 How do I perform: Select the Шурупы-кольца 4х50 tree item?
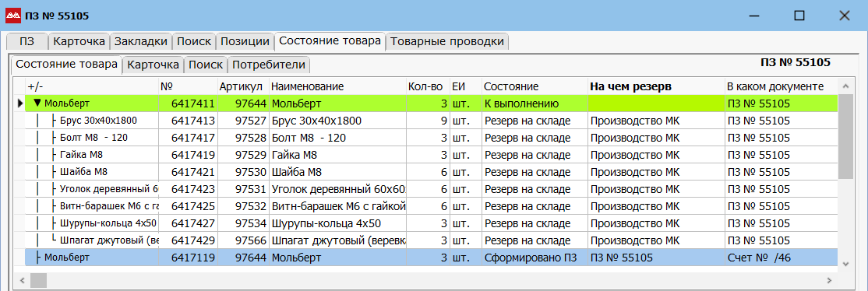point(108,223)
